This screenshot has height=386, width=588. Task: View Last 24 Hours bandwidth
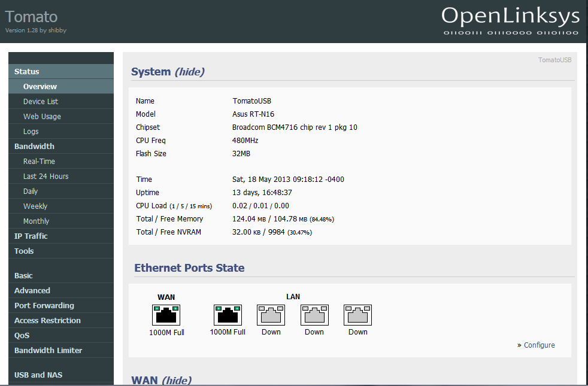61,177
